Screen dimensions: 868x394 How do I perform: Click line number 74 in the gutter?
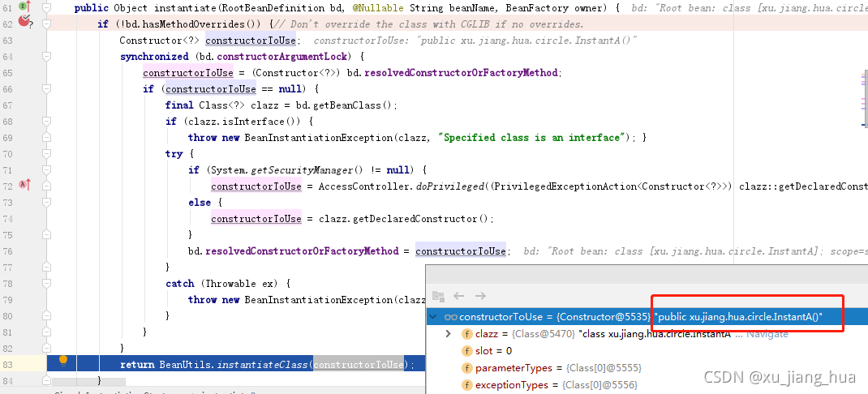pos(8,219)
